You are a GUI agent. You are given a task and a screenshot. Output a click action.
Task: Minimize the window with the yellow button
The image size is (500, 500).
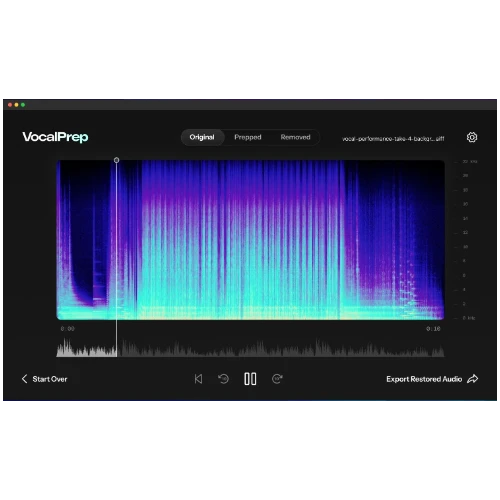(x=16, y=105)
